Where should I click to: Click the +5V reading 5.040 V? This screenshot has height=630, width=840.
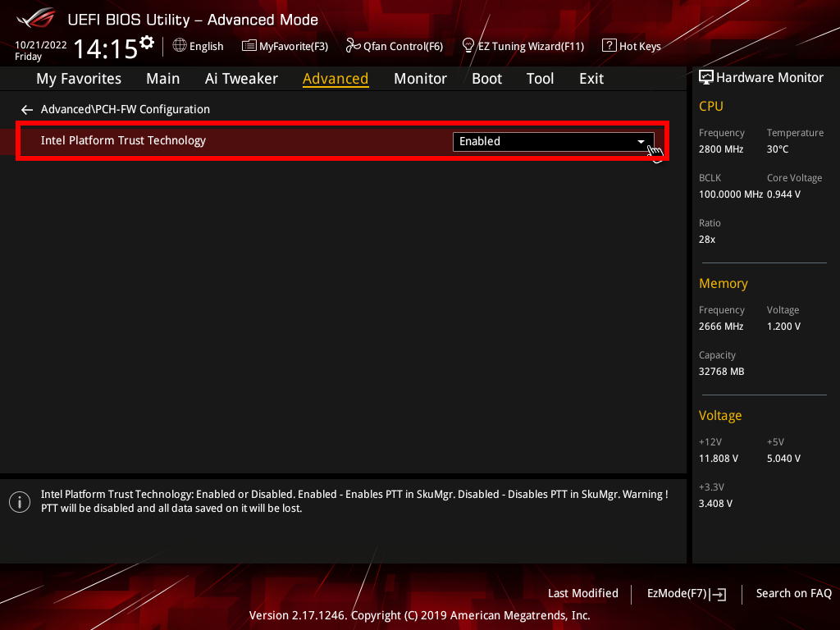point(783,459)
